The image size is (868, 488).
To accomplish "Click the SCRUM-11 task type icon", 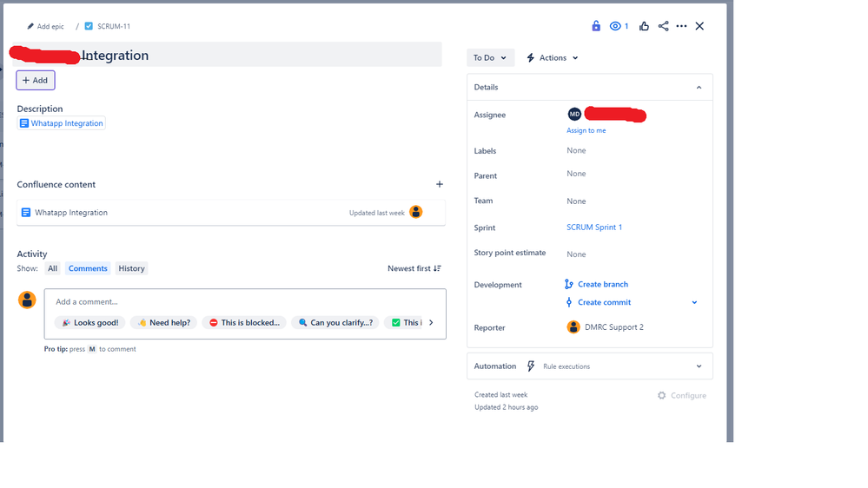I will coord(89,26).
